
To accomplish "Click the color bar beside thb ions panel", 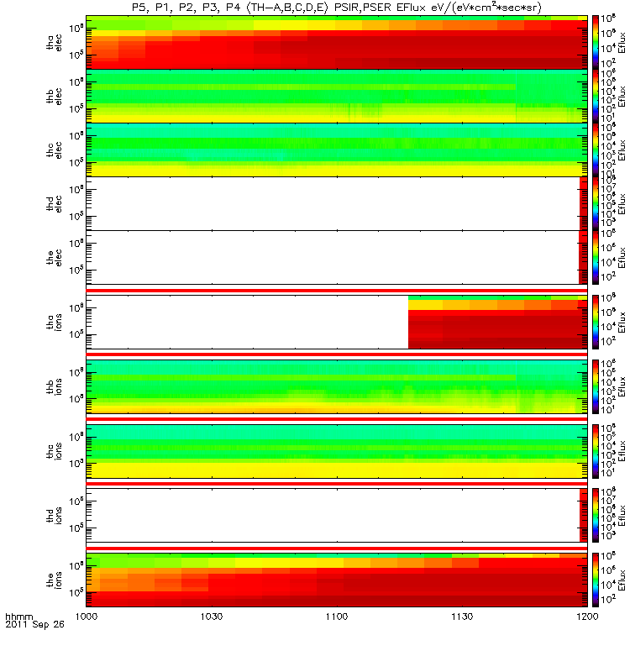I will 596,386.
